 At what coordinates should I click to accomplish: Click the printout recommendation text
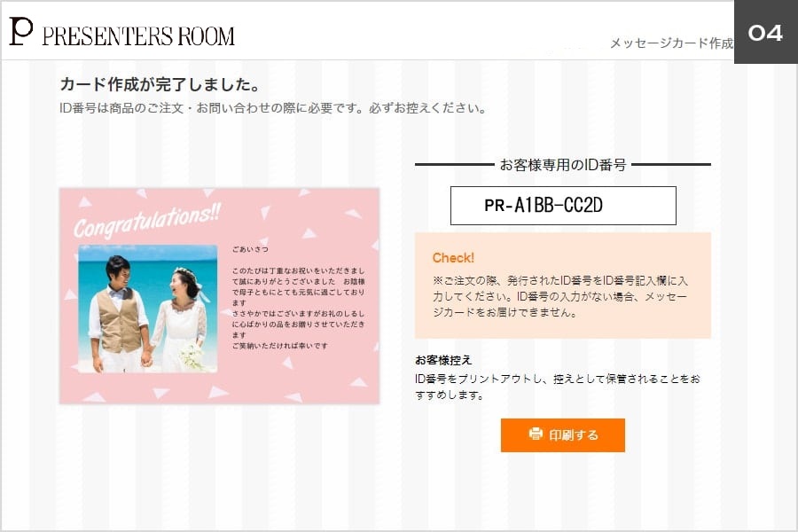click(x=558, y=387)
